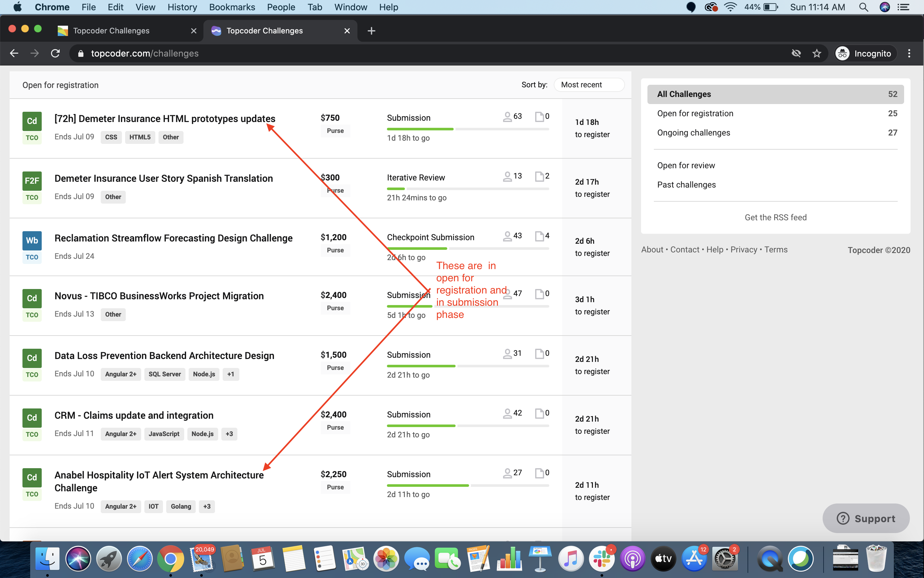Select All Challenges in the sidebar
This screenshot has width=924, height=578.
click(x=775, y=94)
